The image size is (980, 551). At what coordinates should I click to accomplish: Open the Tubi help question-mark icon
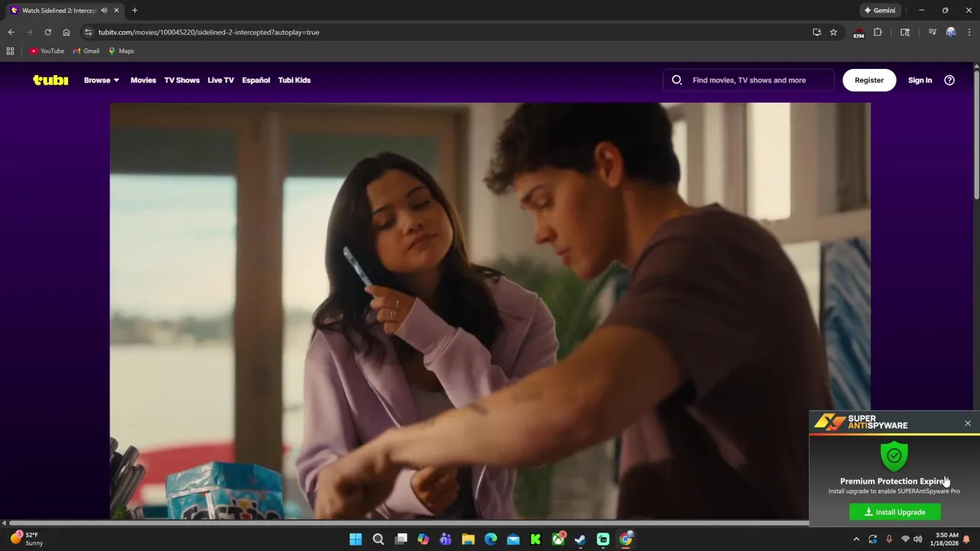coord(949,80)
